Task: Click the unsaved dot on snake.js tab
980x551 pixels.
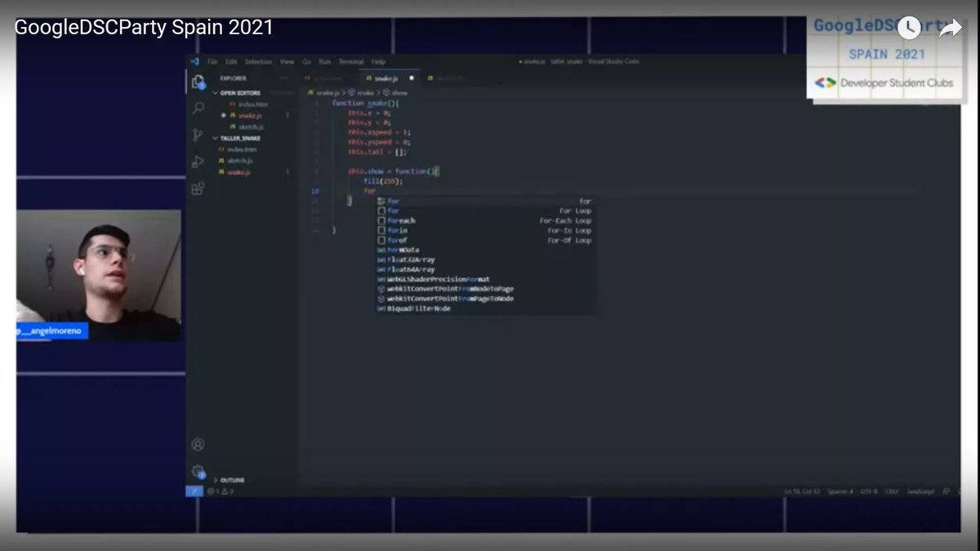Action: click(411, 78)
